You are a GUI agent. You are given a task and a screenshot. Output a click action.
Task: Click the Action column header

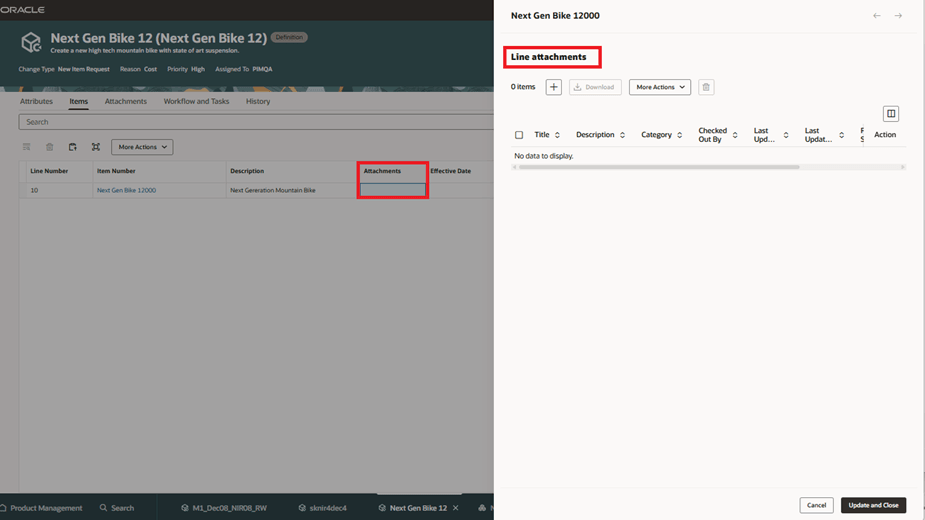[x=884, y=135]
